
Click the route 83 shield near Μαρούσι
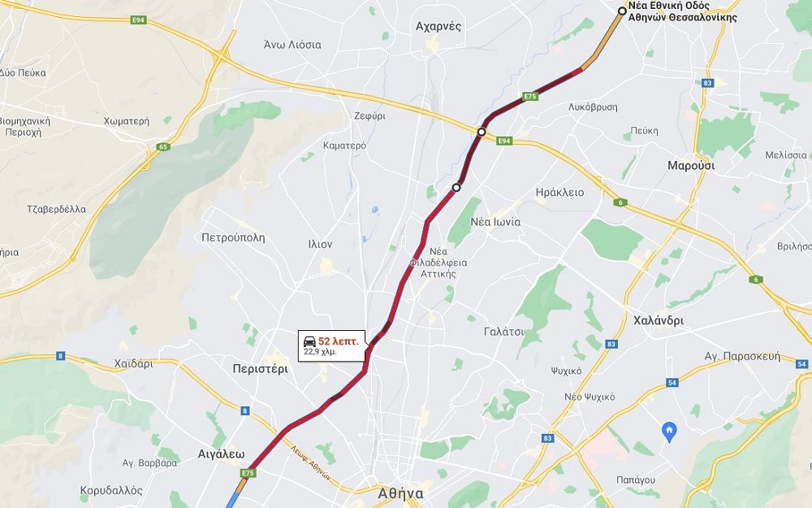pyautogui.click(x=707, y=83)
